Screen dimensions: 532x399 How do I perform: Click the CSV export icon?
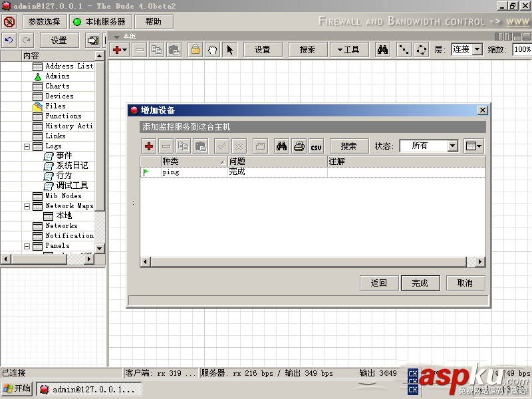click(x=317, y=146)
